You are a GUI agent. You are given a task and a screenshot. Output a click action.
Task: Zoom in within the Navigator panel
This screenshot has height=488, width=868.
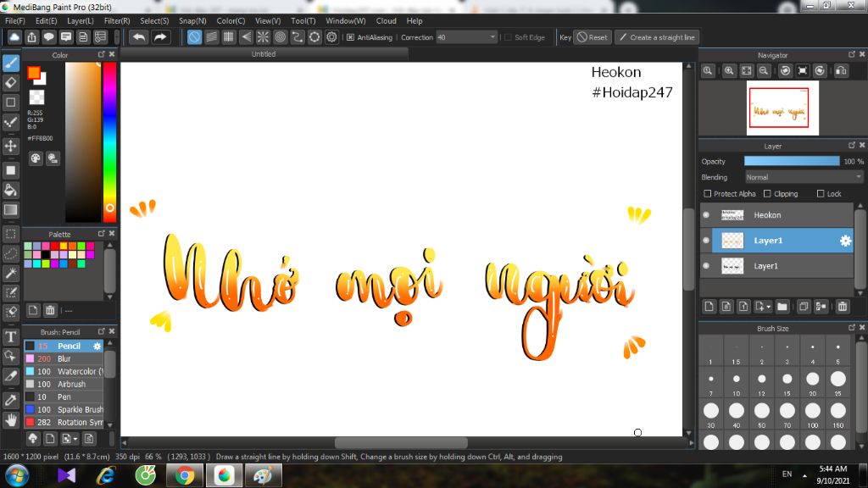(x=729, y=71)
